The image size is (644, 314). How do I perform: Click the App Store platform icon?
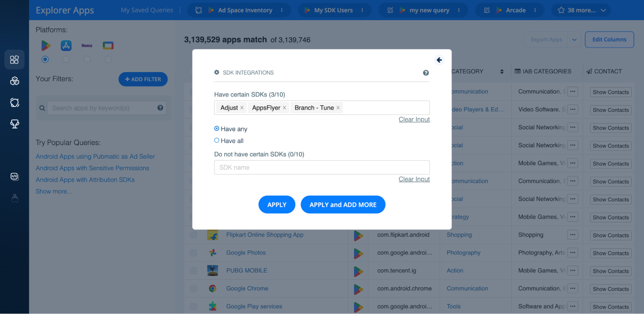click(66, 45)
